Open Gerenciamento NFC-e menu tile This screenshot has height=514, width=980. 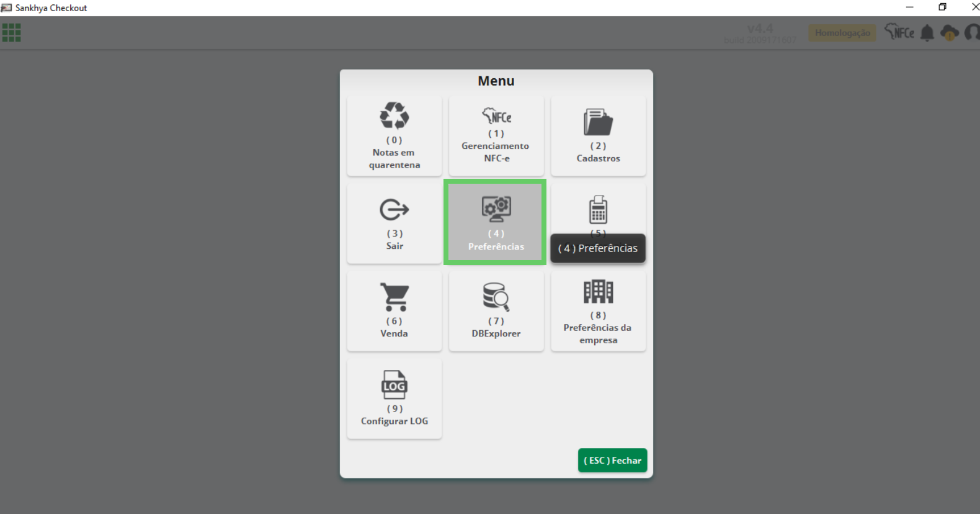[x=496, y=136]
